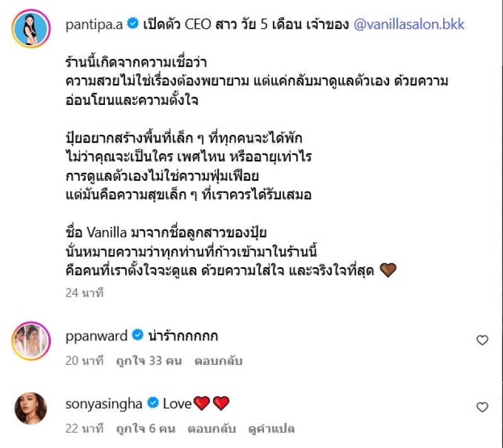Click ppanward's verified badge icon
This screenshot has height=448, width=503.
coord(138,335)
